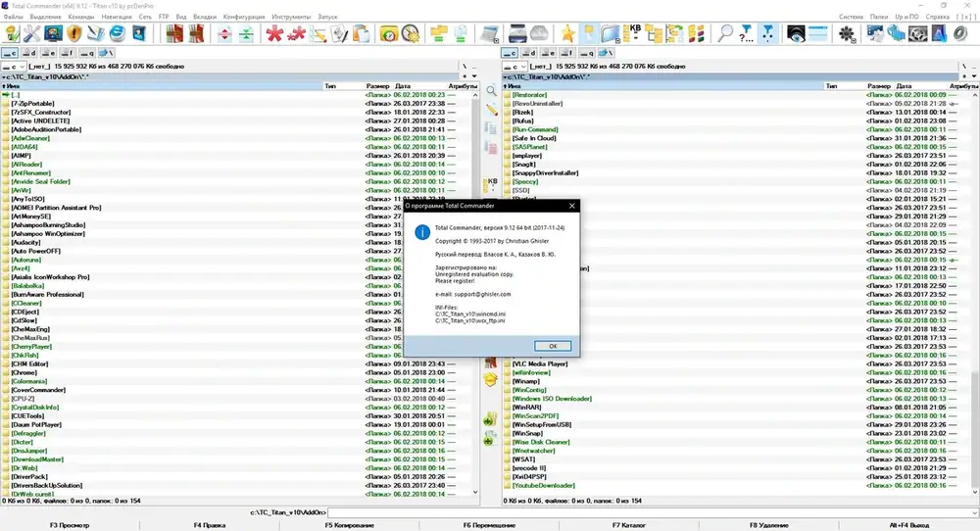The image size is (980, 531).
Task: Switch right panel to drive q
Action: [x=587, y=53]
